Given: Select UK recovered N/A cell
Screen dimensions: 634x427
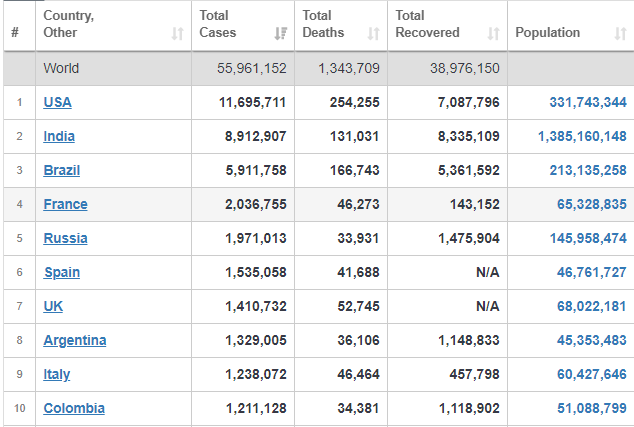Looking at the screenshot, I should coord(488,306).
